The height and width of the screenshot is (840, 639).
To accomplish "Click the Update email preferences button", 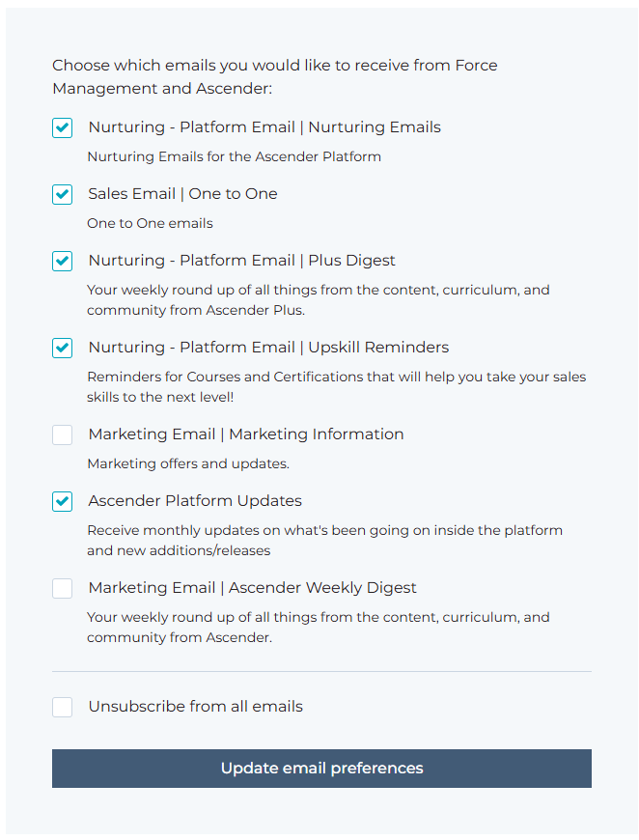I will point(321,769).
